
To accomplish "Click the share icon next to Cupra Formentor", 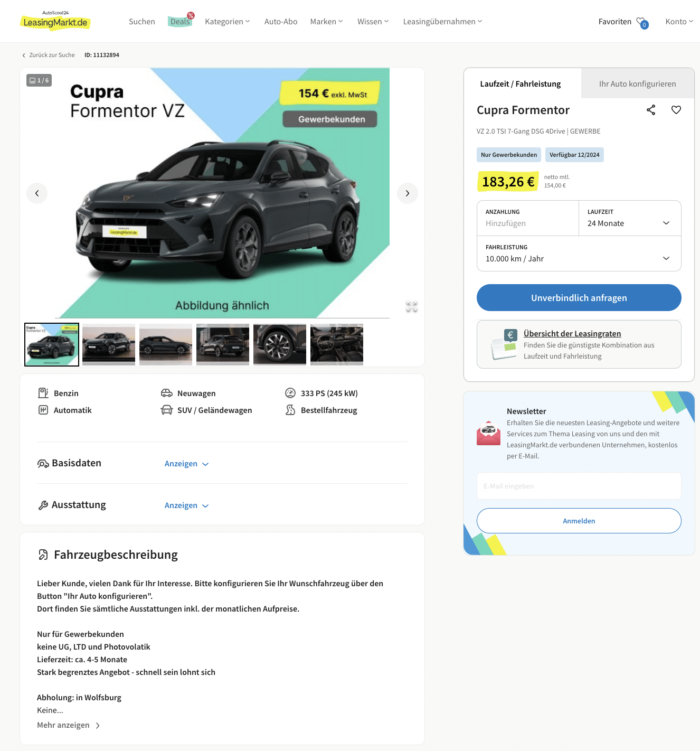I will click(651, 110).
